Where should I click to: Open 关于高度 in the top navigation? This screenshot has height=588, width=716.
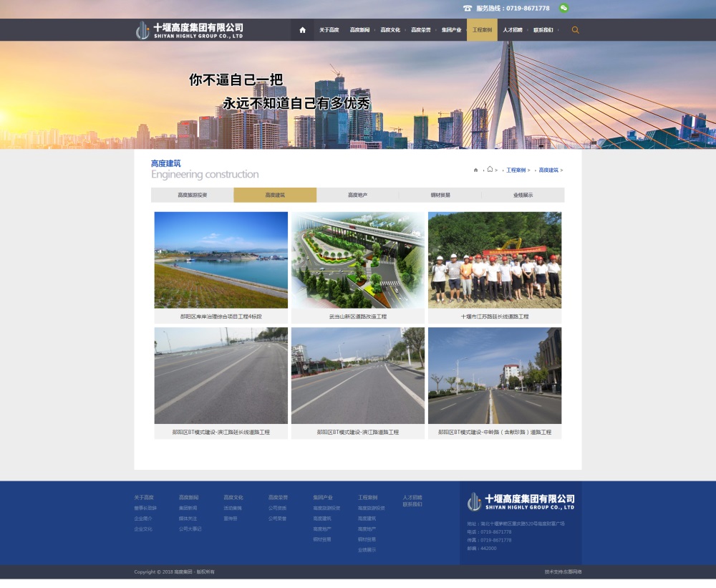tap(329, 30)
